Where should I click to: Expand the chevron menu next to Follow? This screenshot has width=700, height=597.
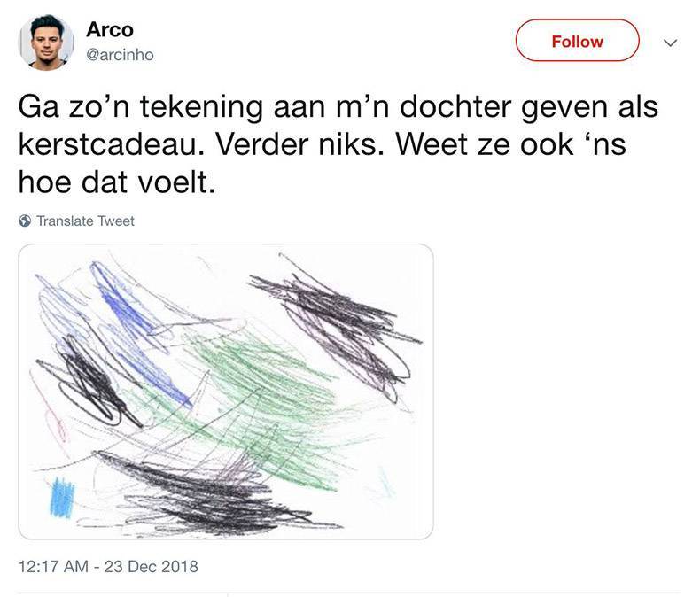point(671,43)
